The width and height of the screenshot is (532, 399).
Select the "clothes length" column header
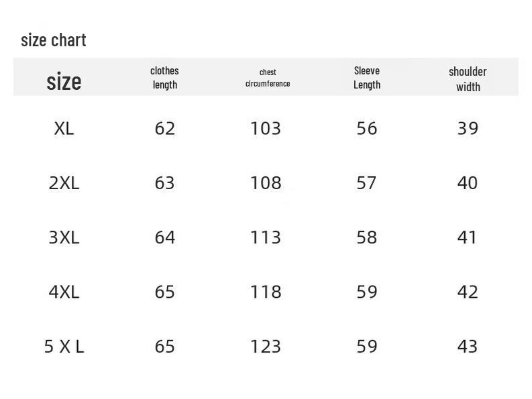(x=164, y=77)
